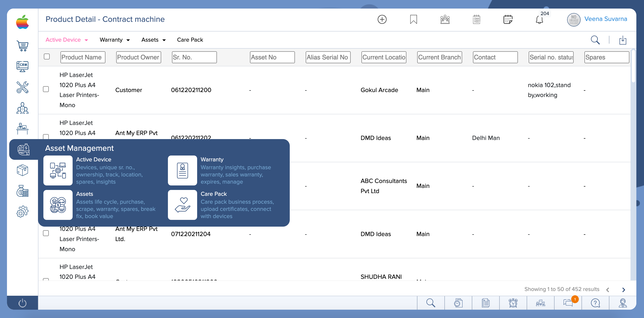Open the bottom bar alarm clock icon
This screenshot has width=644, height=318.
point(513,303)
